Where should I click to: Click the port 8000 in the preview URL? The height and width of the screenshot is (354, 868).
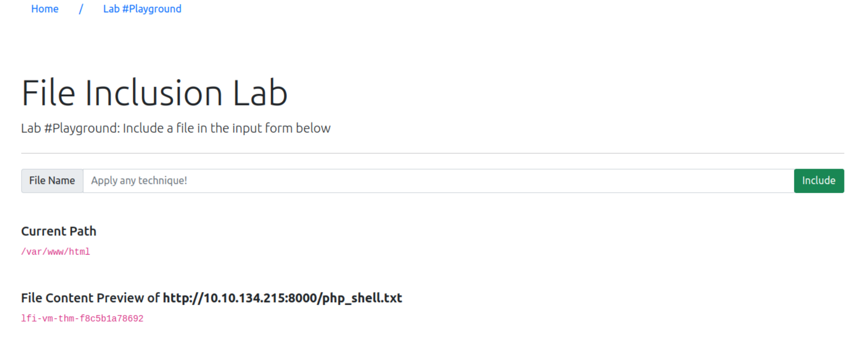[x=303, y=298]
